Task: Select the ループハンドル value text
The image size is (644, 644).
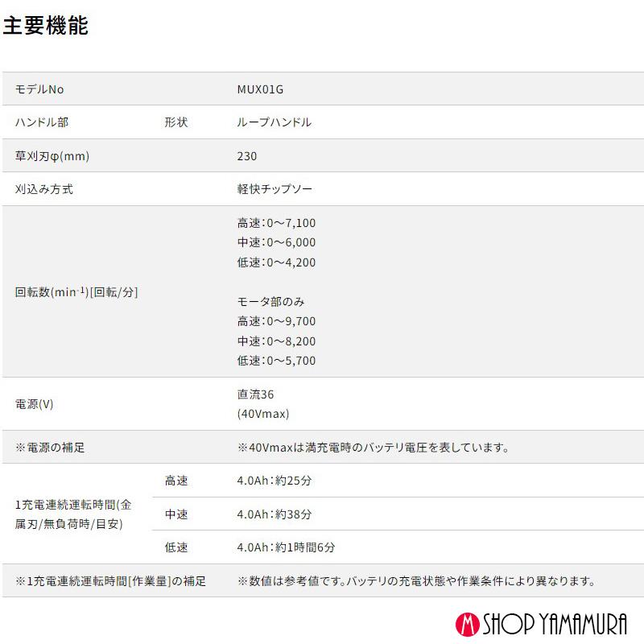Action: pyautogui.click(x=274, y=122)
